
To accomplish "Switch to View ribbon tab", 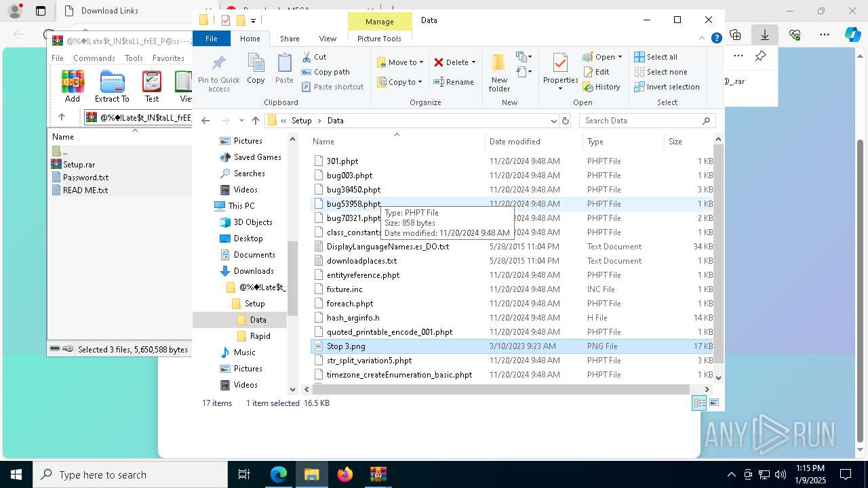I will coord(328,39).
